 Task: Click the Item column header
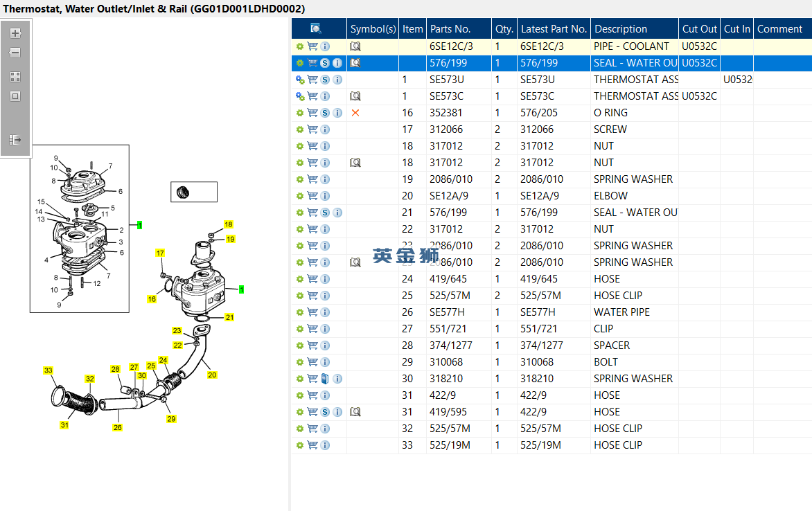pyautogui.click(x=413, y=28)
